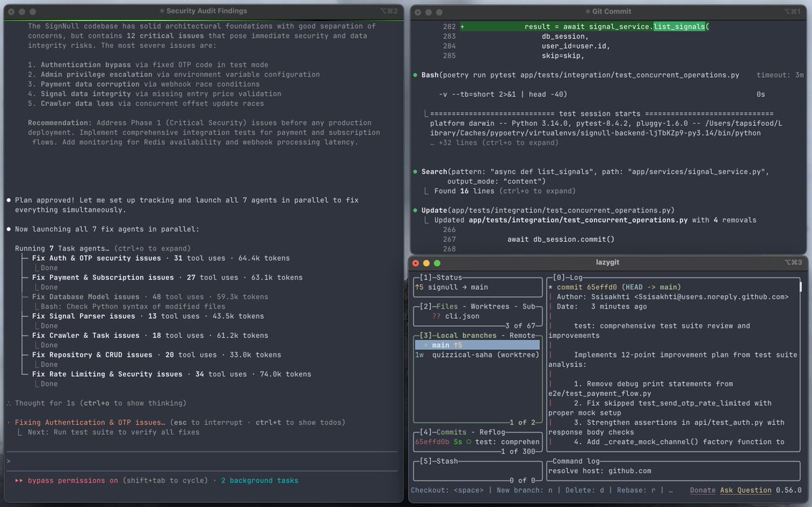Click green bullet beside Search command
This screenshot has width=812, height=507.
(415, 171)
